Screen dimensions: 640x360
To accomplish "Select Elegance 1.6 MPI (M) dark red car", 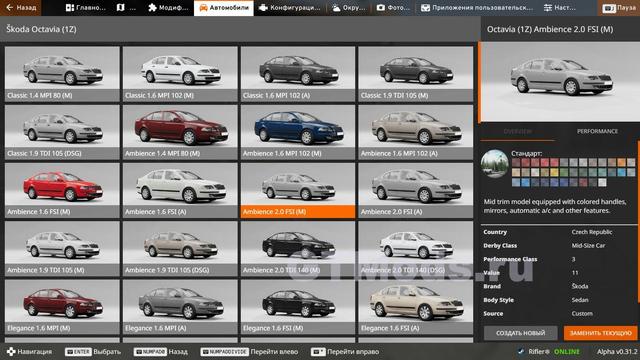I will point(62,307).
